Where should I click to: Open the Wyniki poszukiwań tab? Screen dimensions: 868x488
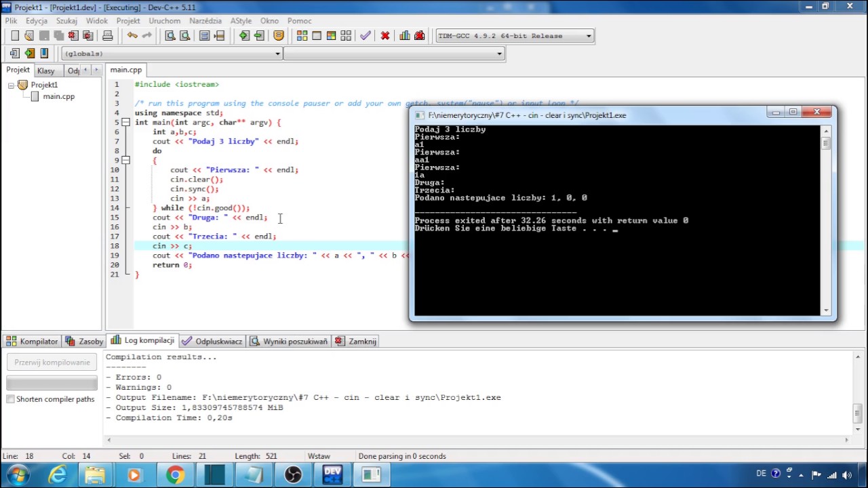[x=289, y=342]
